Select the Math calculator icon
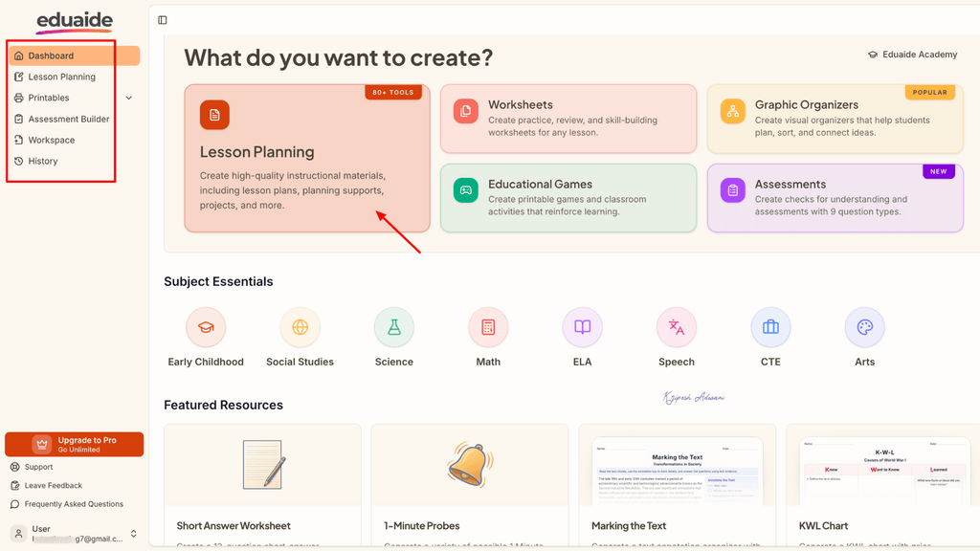The image size is (980, 551). pyautogui.click(x=488, y=327)
